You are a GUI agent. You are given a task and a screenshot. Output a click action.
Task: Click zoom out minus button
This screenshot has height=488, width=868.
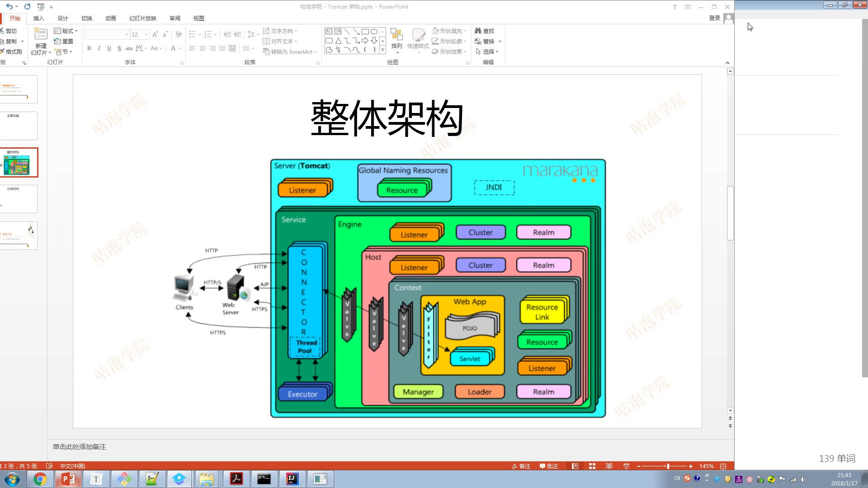click(x=638, y=466)
